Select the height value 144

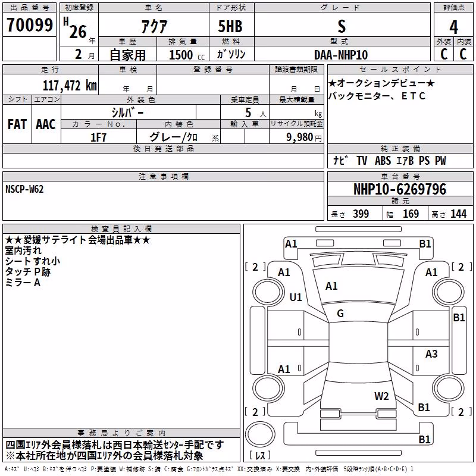point(458,214)
